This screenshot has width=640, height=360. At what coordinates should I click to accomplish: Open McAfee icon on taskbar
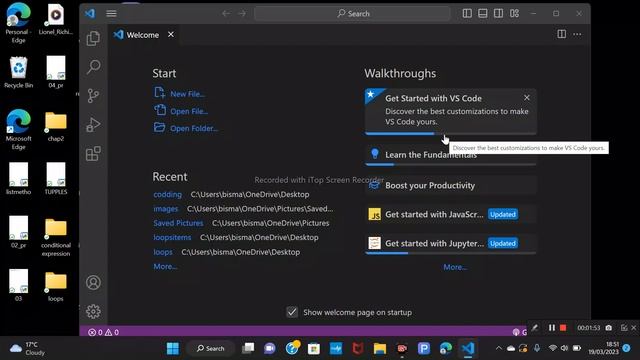(358, 348)
